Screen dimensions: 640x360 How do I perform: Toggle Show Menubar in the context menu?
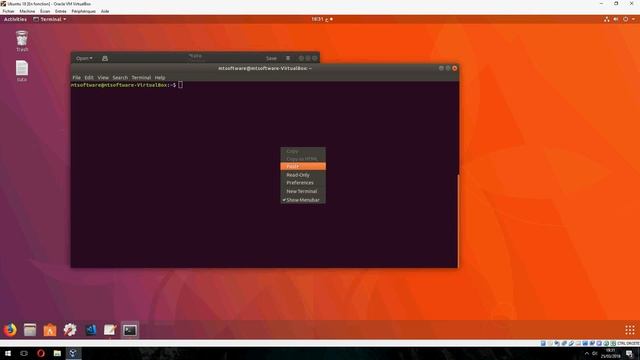pyautogui.click(x=303, y=200)
